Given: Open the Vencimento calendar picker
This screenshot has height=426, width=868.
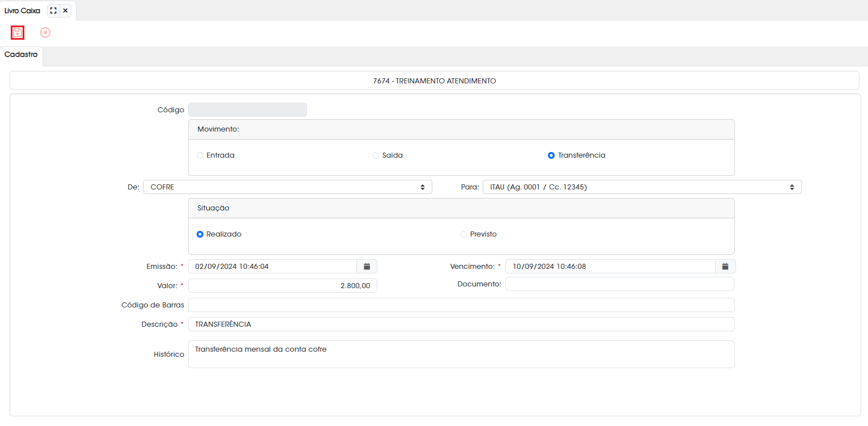Looking at the screenshot, I should pyautogui.click(x=725, y=266).
